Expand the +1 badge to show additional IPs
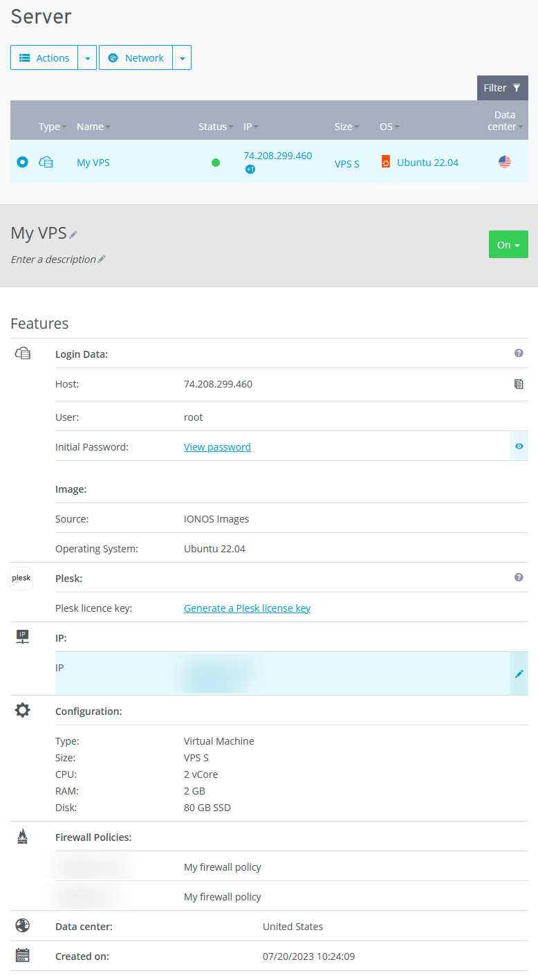This screenshot has width=538, height=980. 250,168
